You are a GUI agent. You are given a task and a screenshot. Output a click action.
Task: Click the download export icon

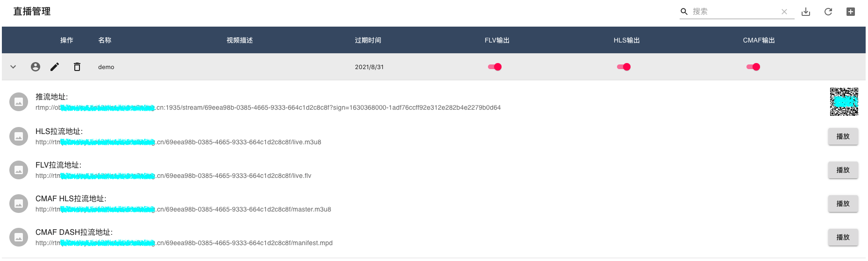806,12
